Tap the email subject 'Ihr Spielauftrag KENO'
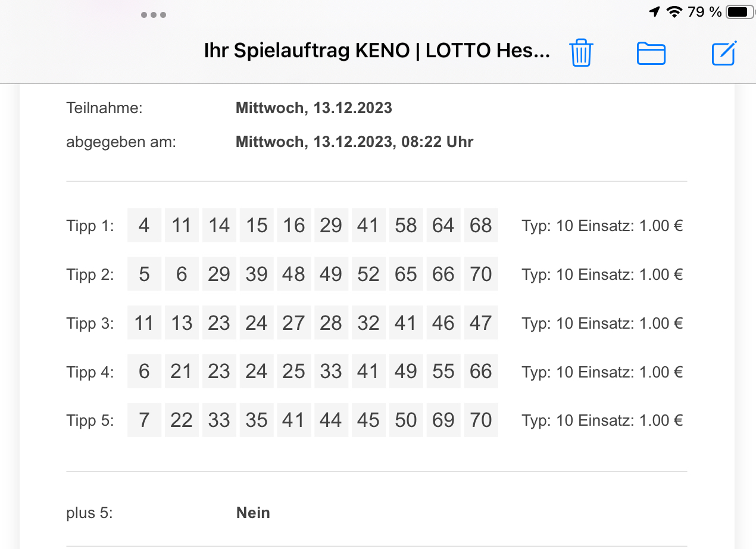The width and height of the screenshot is (756, 549). click(x=307, y=51)
